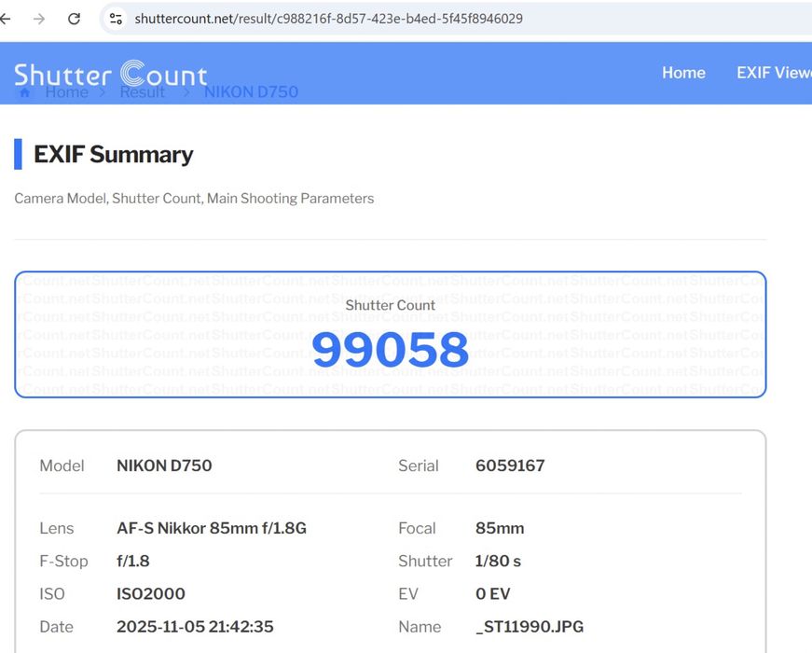Click the browser forward arrow
Image resolution: width=812 pixels, height=653 pixels.
pyautogui.click(x=39, y=20)
